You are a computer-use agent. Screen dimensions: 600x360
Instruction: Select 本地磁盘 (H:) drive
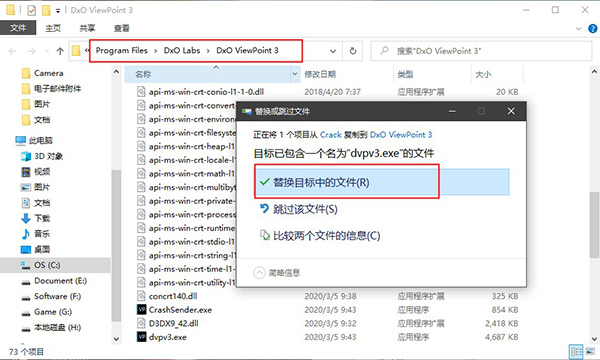point(57,327)
